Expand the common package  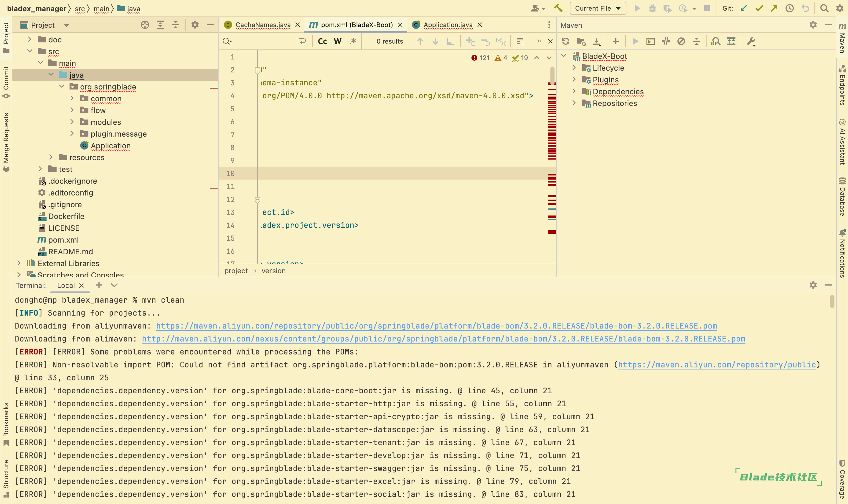[x=72, y=98]
